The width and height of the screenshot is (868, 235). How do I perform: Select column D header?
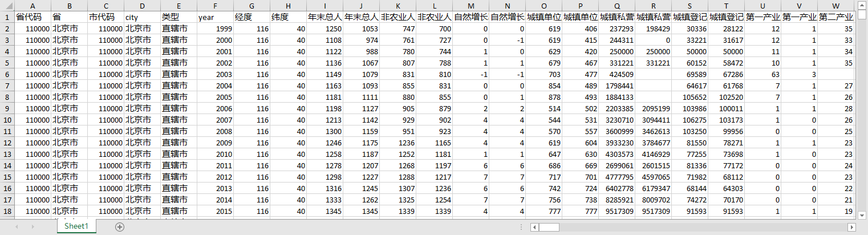coord(142,6)
